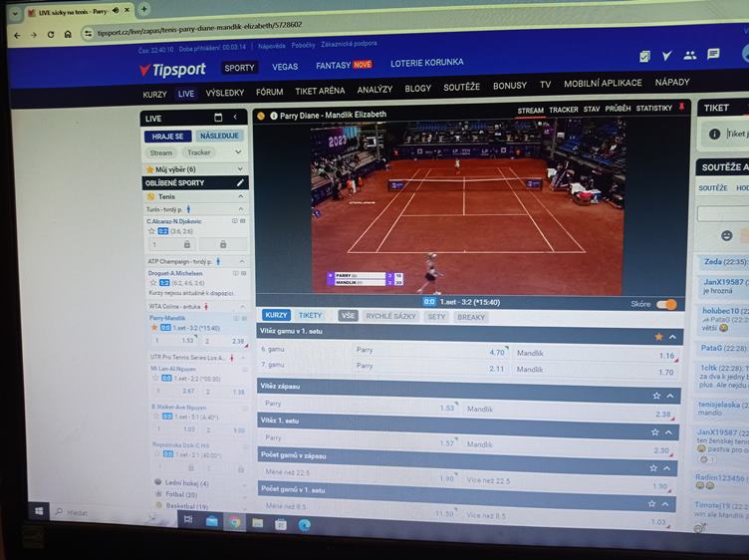Expand the Stream/Tracker filter chevron
This screenshot has width=749, height=560.
(238, 151)
